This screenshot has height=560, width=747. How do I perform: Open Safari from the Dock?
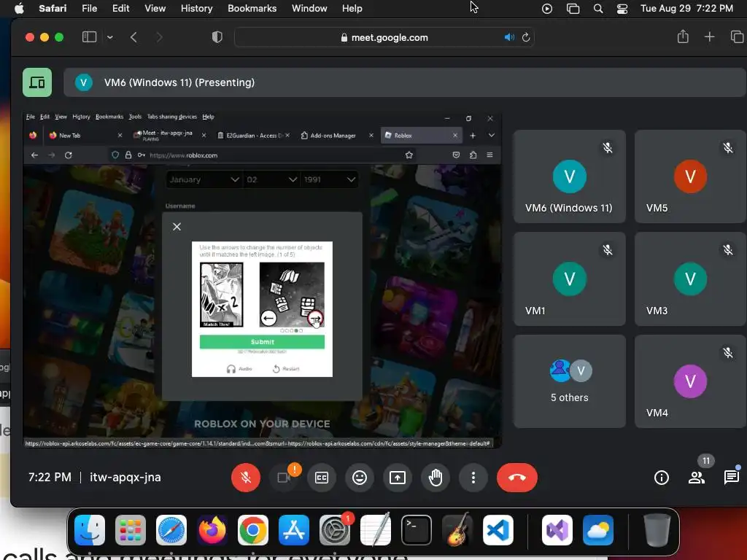click(171, 530)
